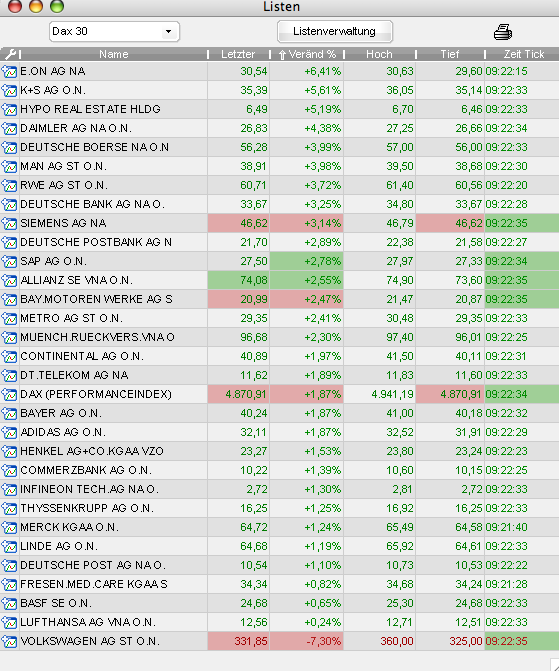Screen dimensions: 559x671
Task: Print the list with the printer icon
Action: coord(503,32)
